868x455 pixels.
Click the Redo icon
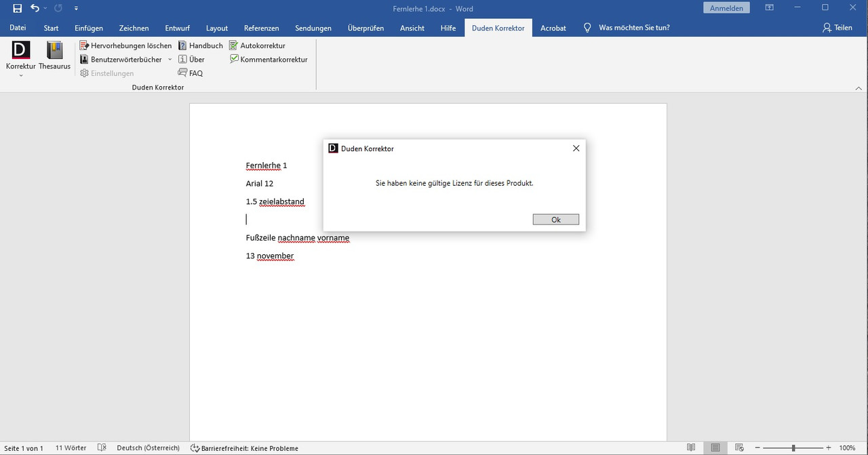[58, 8]
